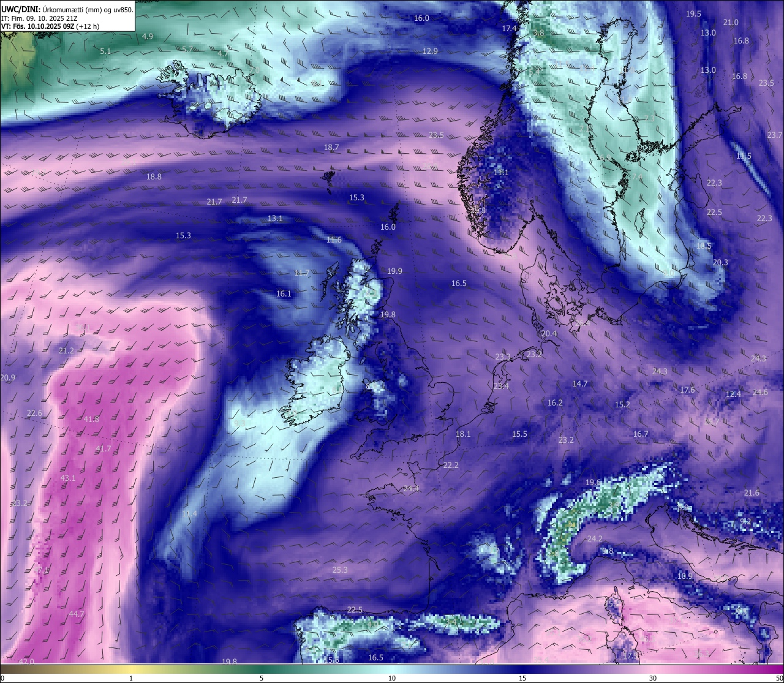Click the colorbar tick labeled 1
This screenshot has height=683, width=784.
[x=131, y=678]
